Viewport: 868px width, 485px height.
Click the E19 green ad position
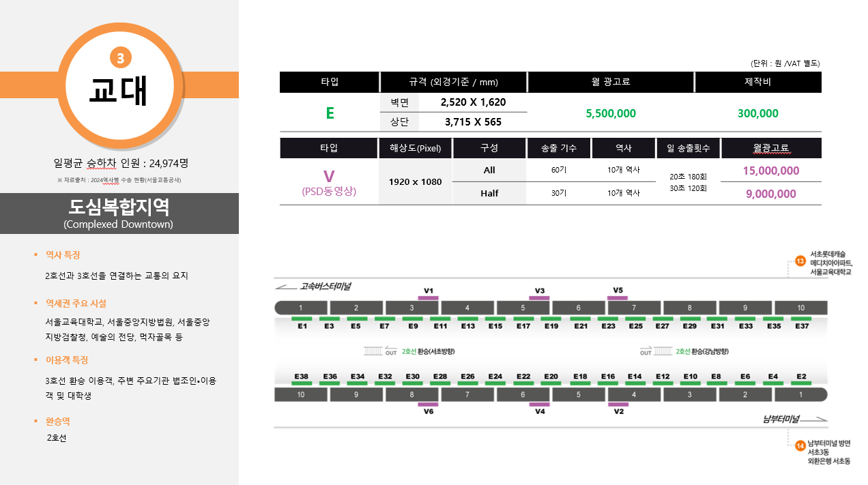pyautogui.click(x=551, y=319)
